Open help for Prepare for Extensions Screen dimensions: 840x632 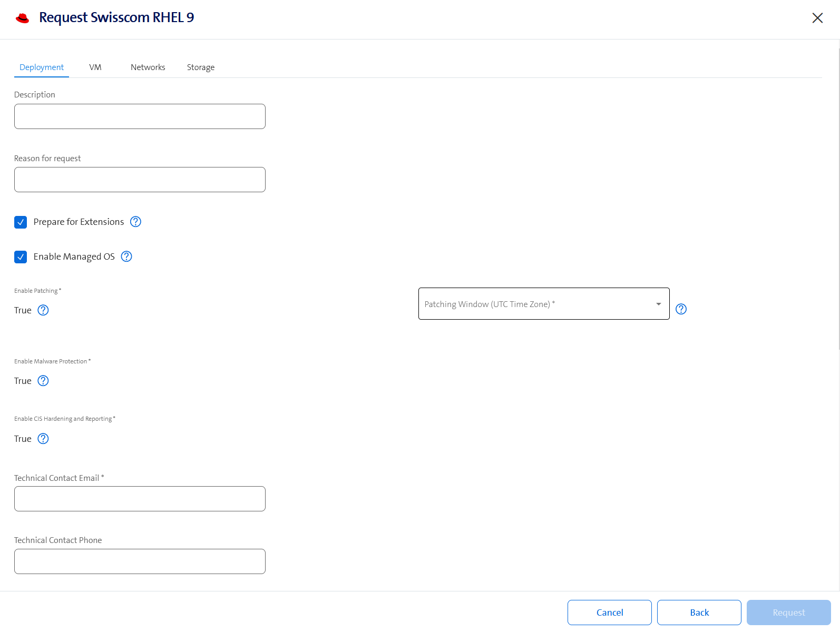[x=135, y=222]
